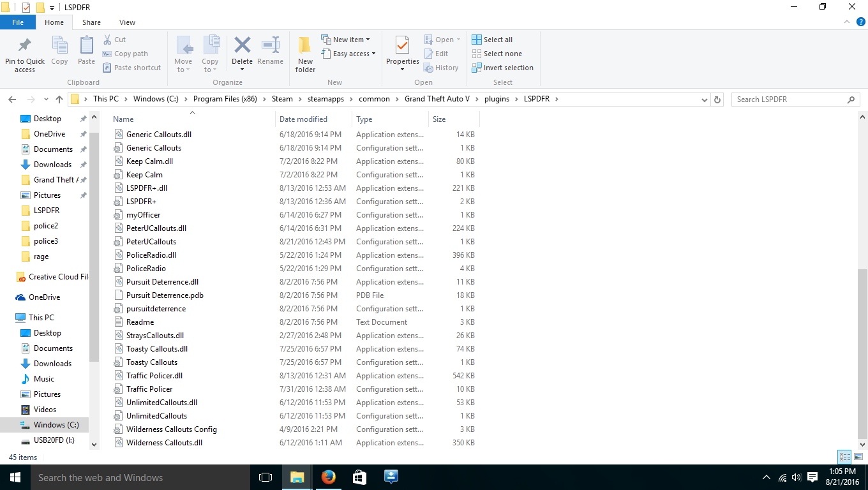Open file History from ribbon
The width and height of the screenshot is (868, 490).
441,68
